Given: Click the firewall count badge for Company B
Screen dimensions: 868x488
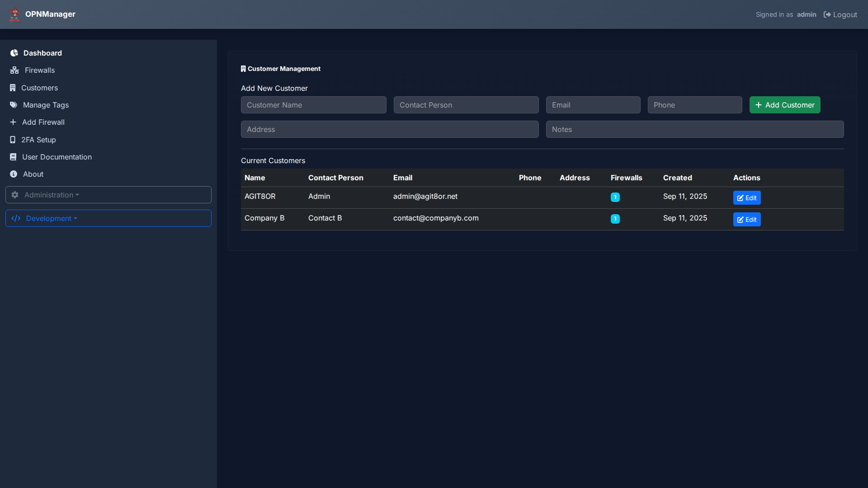Looking at the screenshot, I should 615,219.
